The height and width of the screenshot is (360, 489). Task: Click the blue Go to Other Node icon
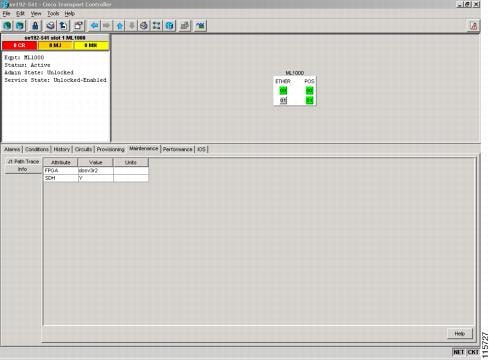point(169,26)
